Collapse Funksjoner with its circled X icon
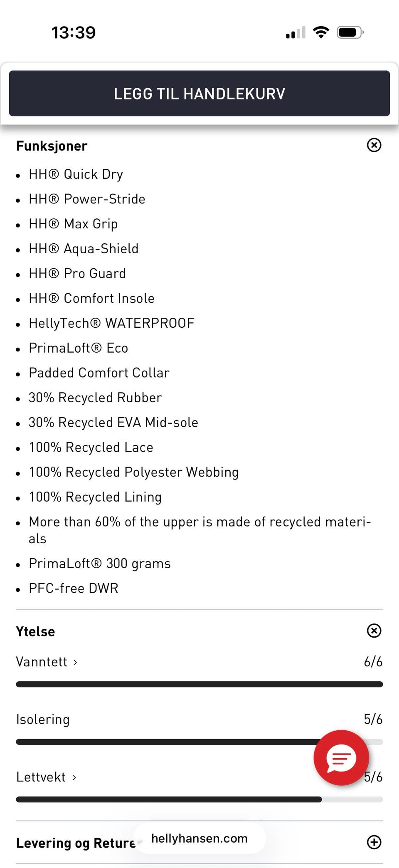This screenshot has height=868, width=399. pyautogui.click(x=374, y=145)
